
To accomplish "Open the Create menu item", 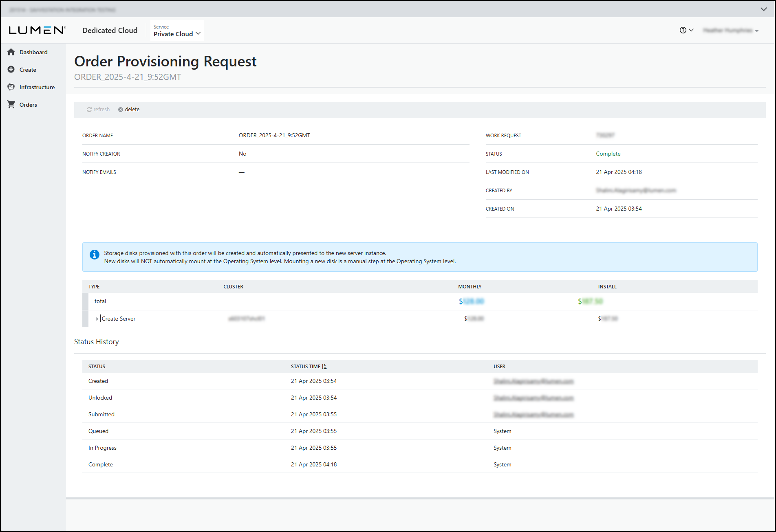I will (28, 70).
